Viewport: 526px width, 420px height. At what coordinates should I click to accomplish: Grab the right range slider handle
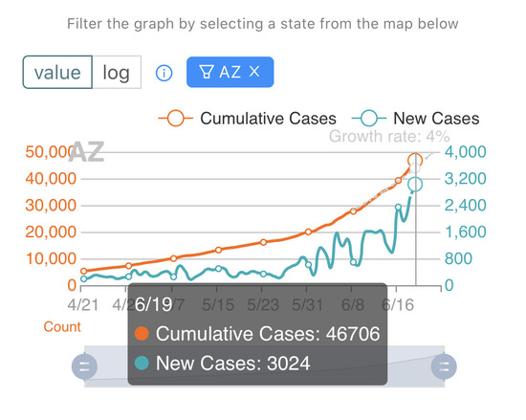444,366
